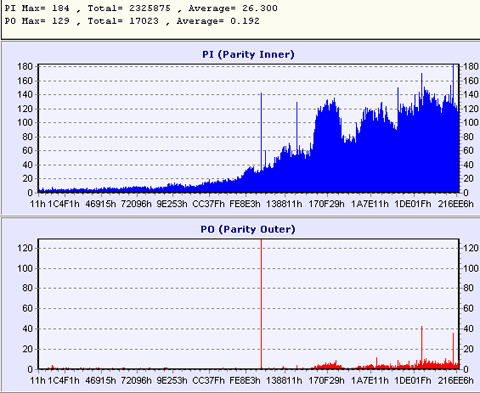
Task: Click the 120 label on PO chart's right axis
Action: click(x=471, y=248)
